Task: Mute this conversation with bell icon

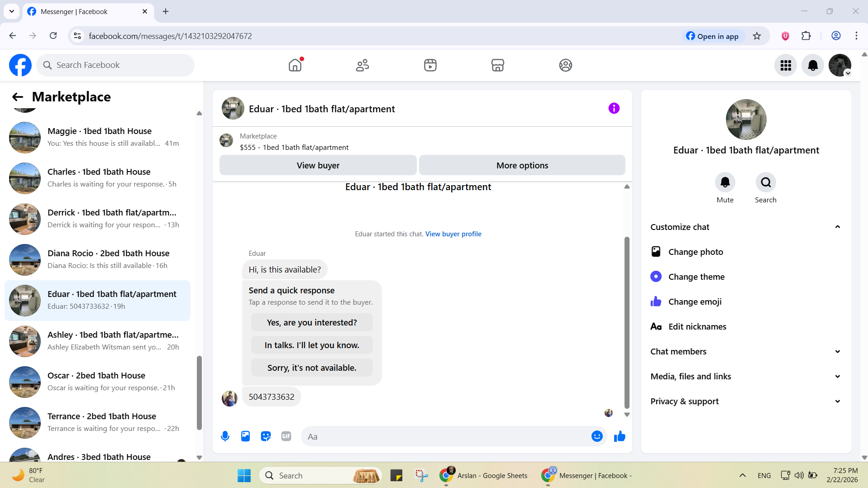Action: pos(725,182)
